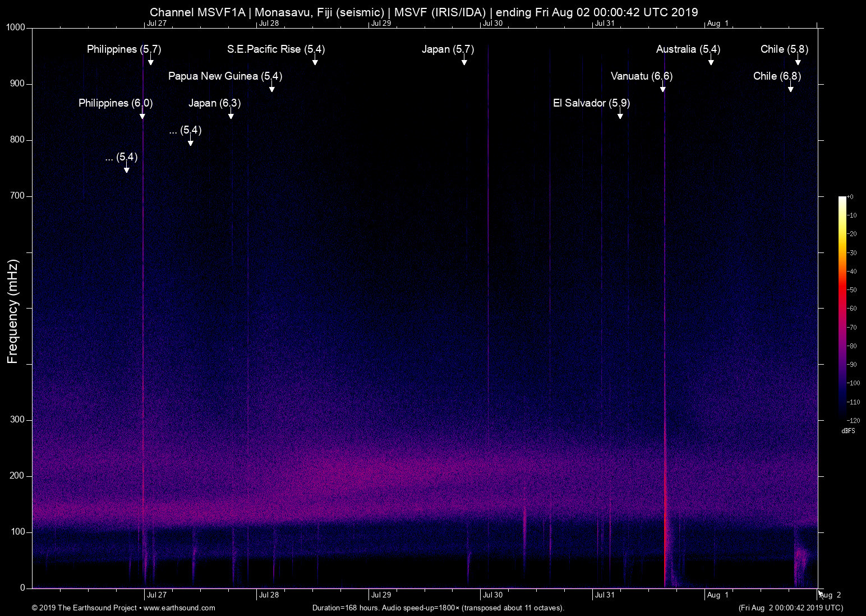Open the www.earthsound.com website link
The image size is (866, 616).
pyautogui.click(x=180, y=608)
